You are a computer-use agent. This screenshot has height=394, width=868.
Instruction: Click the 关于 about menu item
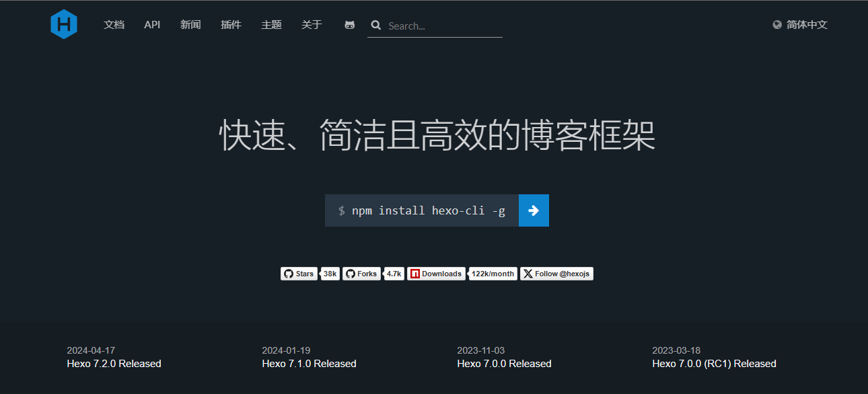[x=312, y=25]
